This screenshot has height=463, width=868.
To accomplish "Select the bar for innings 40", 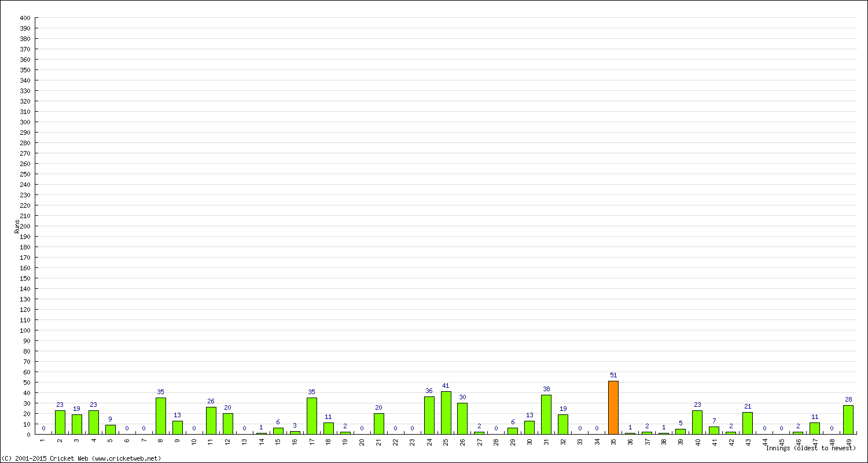I will pos(697,422).
